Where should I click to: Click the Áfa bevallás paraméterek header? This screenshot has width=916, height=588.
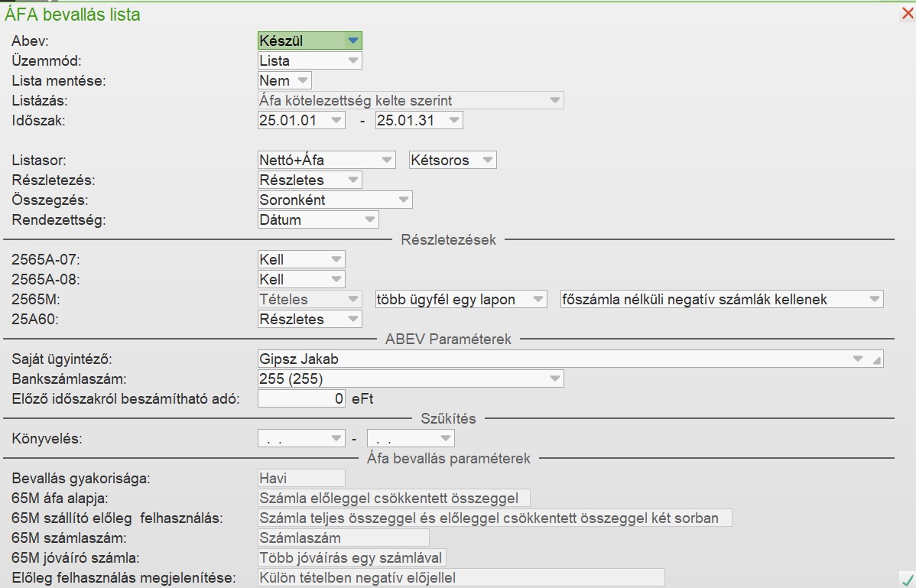pyautogui.click(x=448, y=458)
